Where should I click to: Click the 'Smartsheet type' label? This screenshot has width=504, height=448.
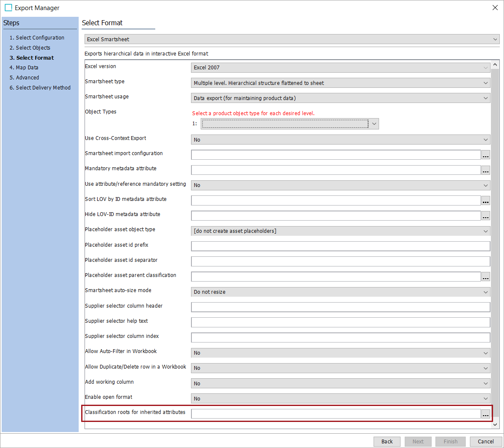pyautogui.click(x=105, y=82)
